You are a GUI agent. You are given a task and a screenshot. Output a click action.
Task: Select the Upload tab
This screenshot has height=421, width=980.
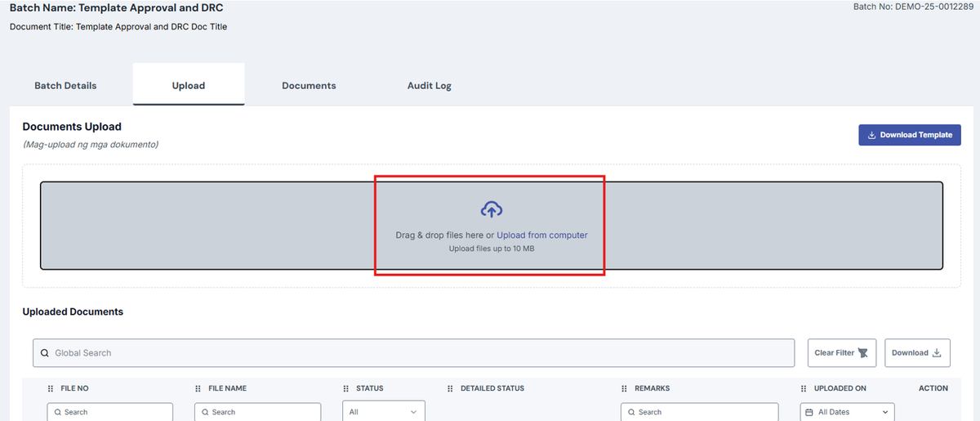click(x=189, y=85)
